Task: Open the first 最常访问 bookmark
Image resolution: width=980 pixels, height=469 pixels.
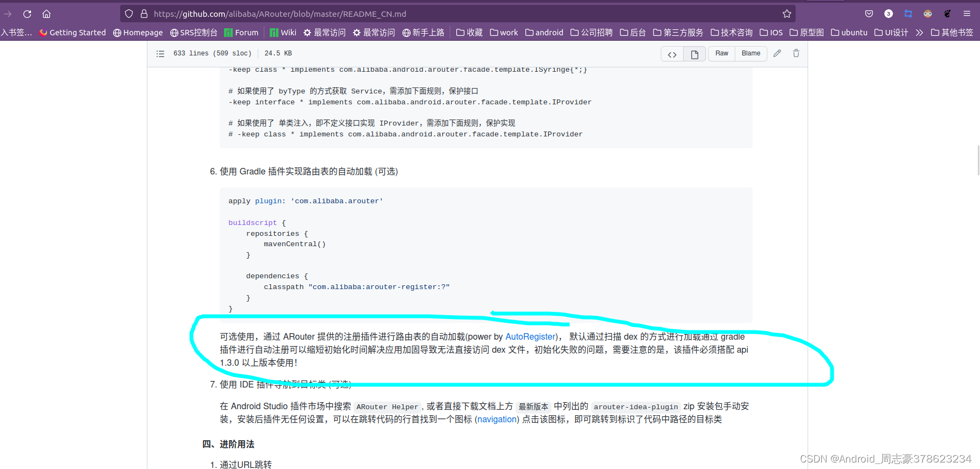Action: pos(325,33)
